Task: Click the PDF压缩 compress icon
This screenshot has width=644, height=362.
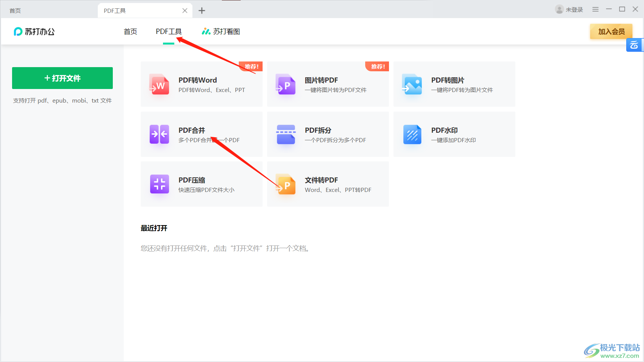Action: tap(159, 184)
